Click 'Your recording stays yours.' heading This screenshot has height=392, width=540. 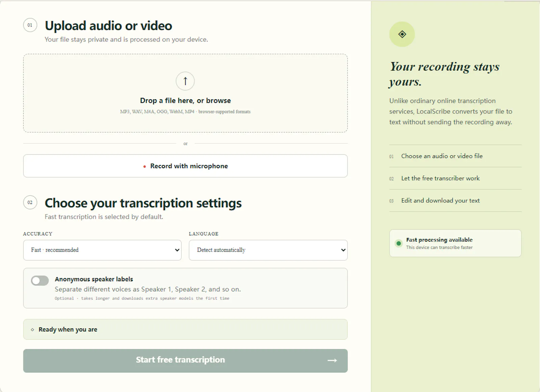pyautogui.click(x=444, y=74)
